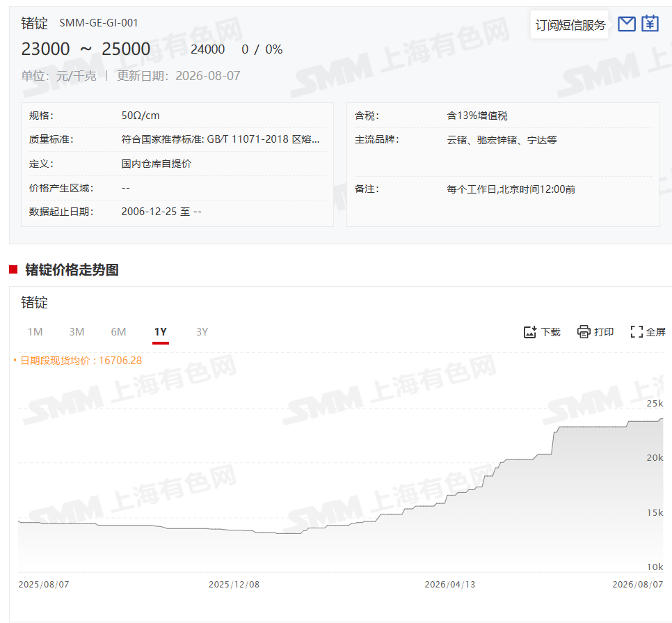Image resolution: width=672 pixels, height=623 pixels.
Task: Open 订阅短信服务 subscription button
Action: click(x=570, y=25)
